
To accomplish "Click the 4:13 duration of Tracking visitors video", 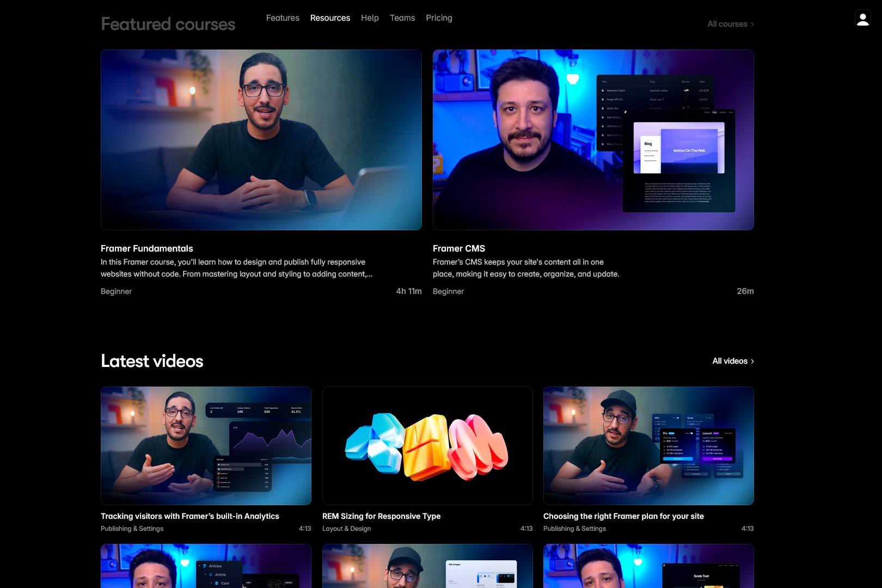I will [x=305, y=529].
